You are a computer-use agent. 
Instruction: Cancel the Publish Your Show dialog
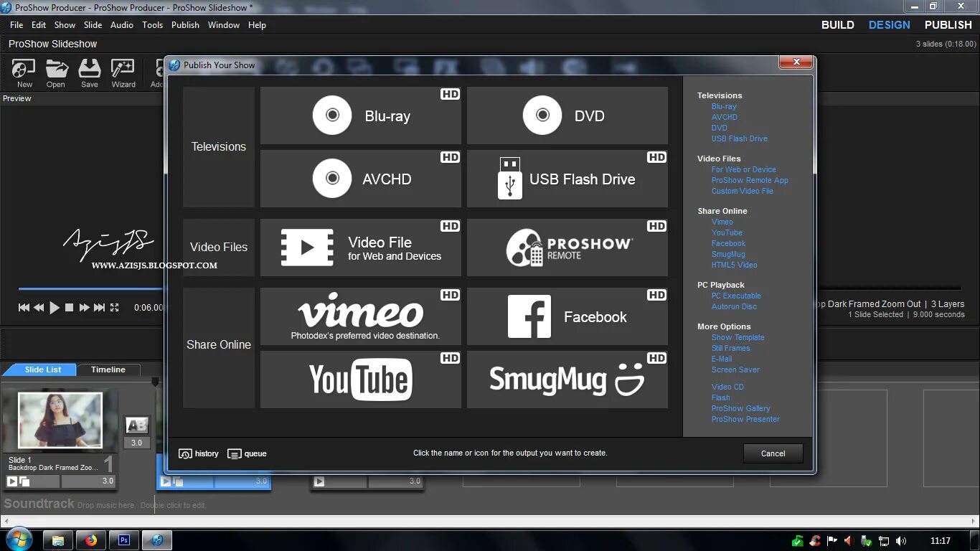point(773,453)
